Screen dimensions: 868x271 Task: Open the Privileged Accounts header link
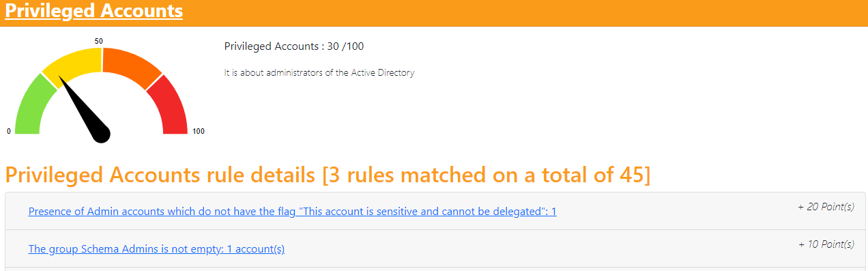(x=94, y=11)
